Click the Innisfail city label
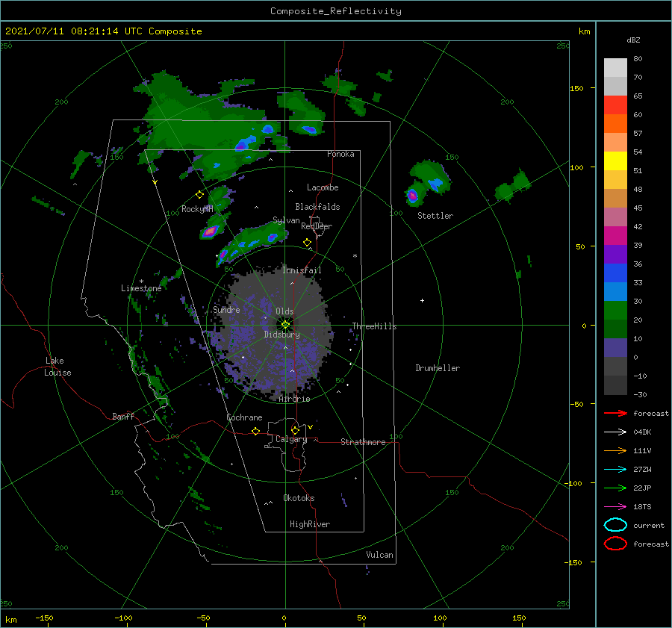This screenshot has width=672, height=628. (x=302, y=270)
